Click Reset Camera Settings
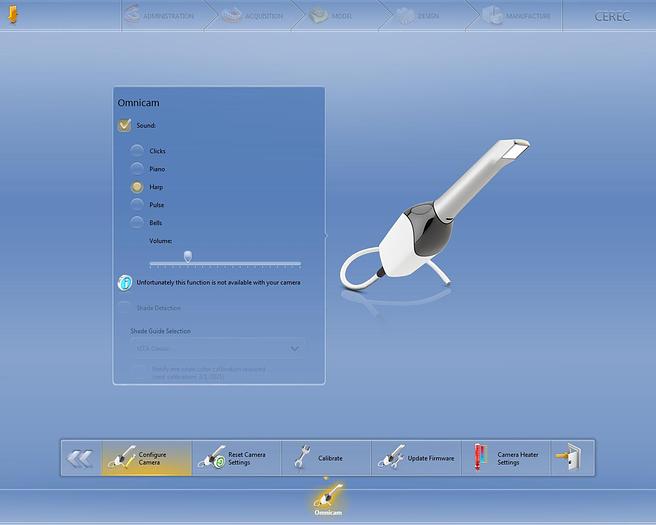 point(236,458)
